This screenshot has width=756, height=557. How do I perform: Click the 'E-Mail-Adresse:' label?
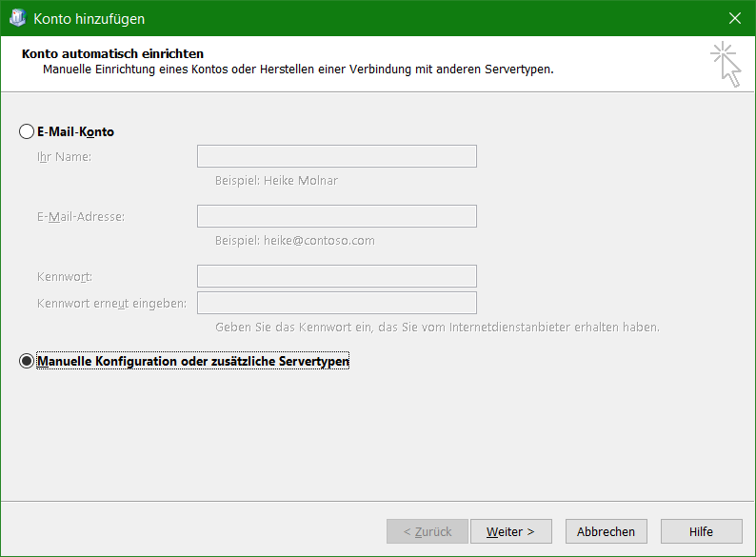point(81,217)
